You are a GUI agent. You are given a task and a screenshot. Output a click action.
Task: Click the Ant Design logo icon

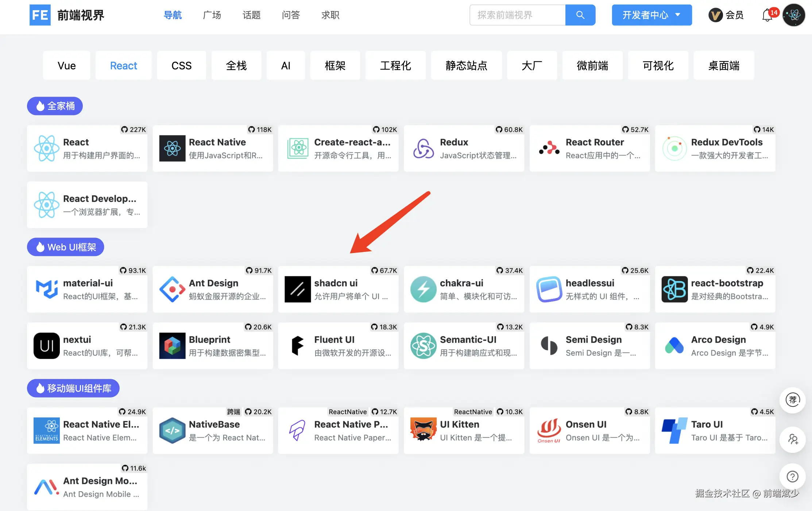click(x=172, y=289)
